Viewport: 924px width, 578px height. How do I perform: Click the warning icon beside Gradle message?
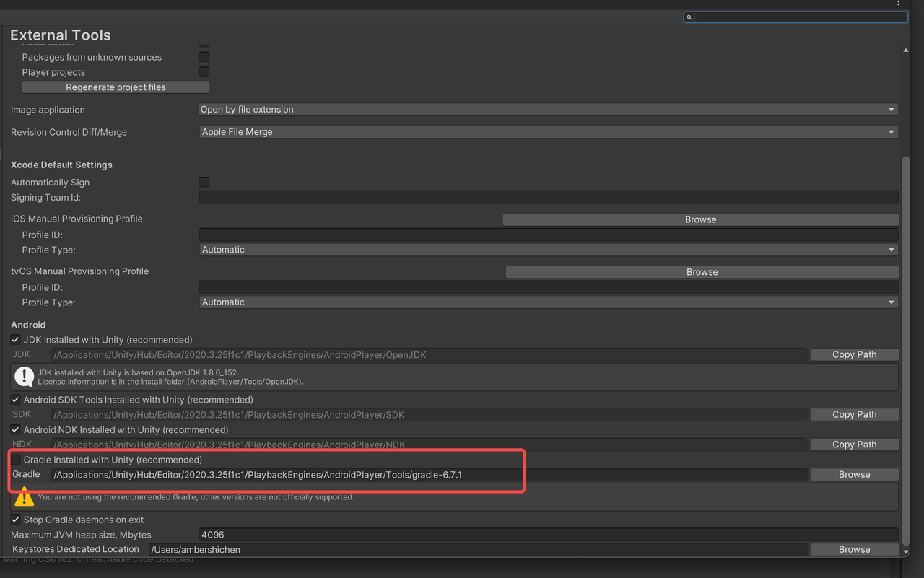click(24, 496)
